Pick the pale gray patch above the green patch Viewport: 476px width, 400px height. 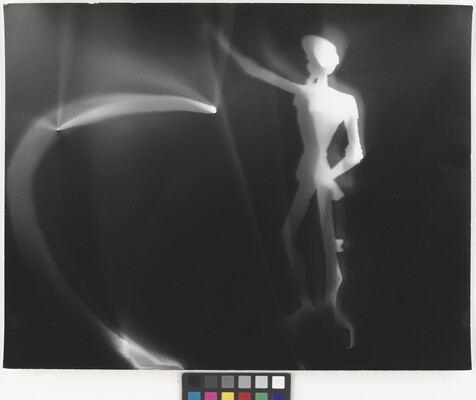261,382
